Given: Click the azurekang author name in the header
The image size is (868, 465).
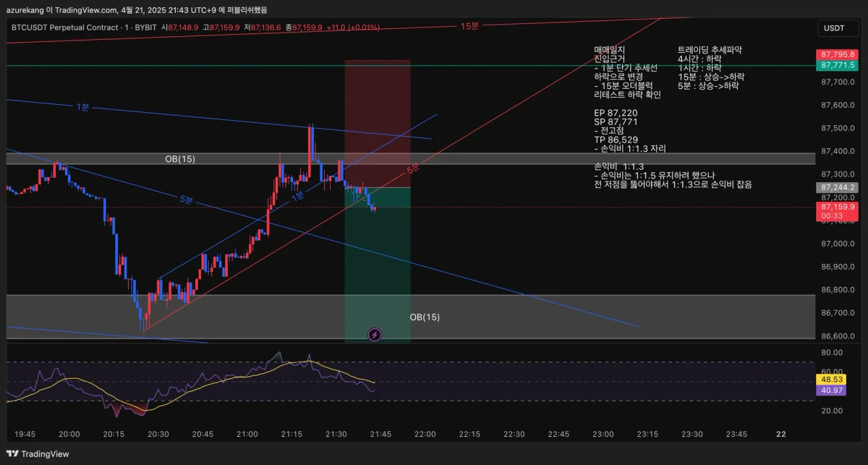Looking at the screenshot, I should tap(24, 10).
